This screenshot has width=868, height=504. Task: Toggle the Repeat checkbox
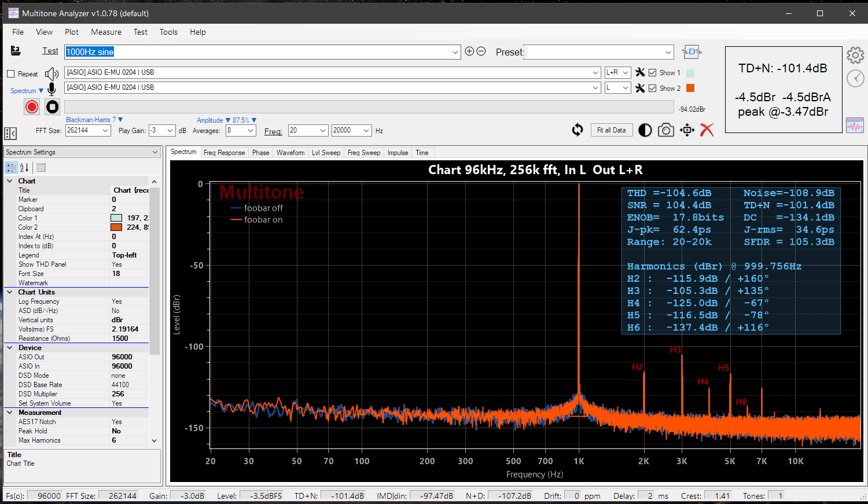[10, 74]
